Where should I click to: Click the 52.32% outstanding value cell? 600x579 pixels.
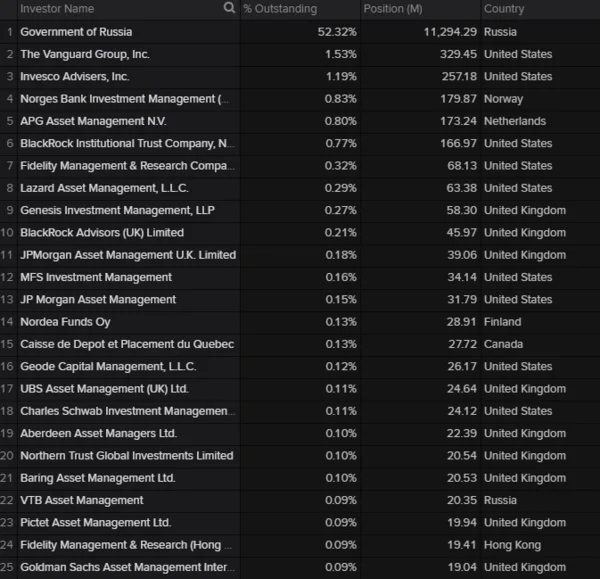(335, 32)
